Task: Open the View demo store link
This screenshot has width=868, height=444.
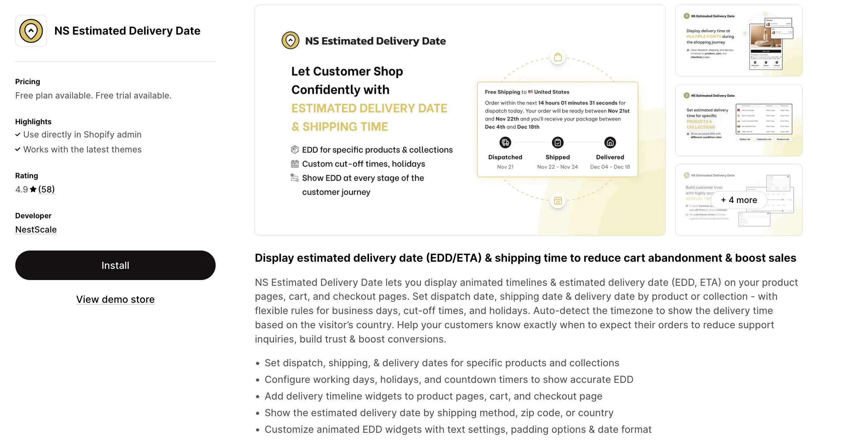Action: point(115,299)
